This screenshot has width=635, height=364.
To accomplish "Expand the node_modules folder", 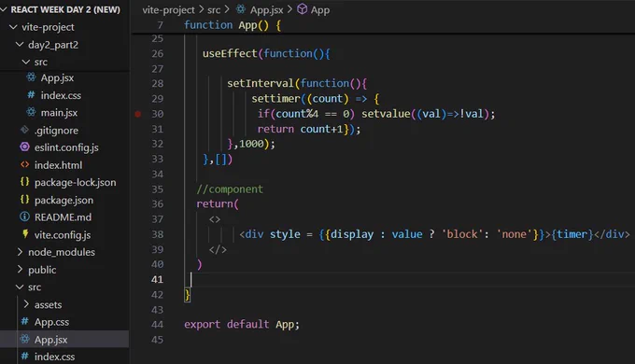I will pos(20,252).
